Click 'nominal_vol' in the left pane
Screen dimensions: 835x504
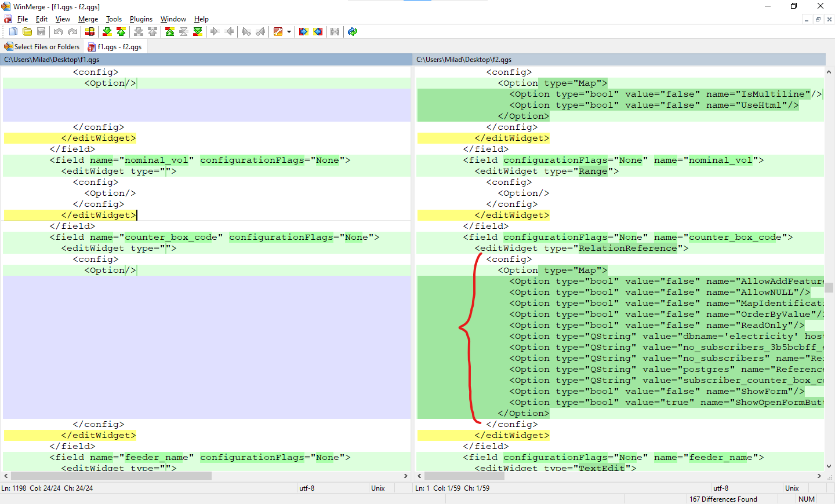coord(157,160)
